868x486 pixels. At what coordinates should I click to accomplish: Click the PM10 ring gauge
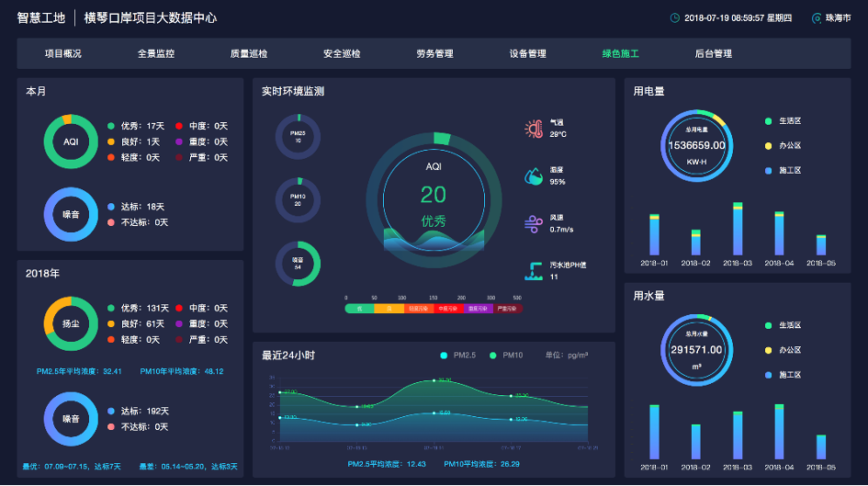coord(298,200)
